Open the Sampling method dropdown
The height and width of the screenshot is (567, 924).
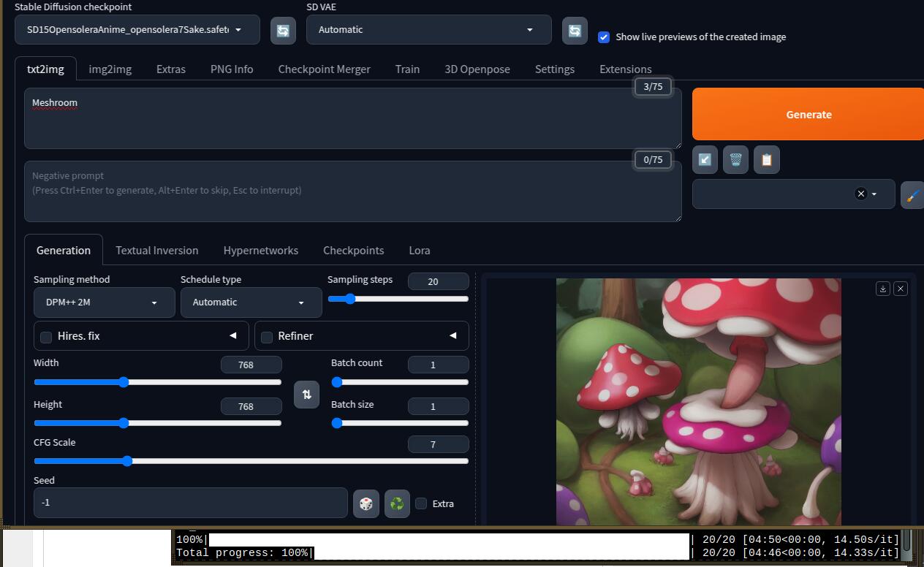(105, 302)
